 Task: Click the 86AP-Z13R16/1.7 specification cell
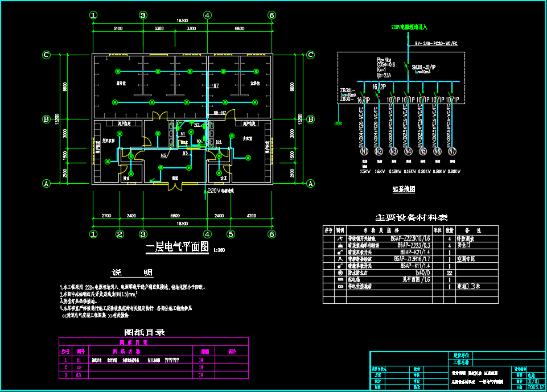click(x=412, y=259)
